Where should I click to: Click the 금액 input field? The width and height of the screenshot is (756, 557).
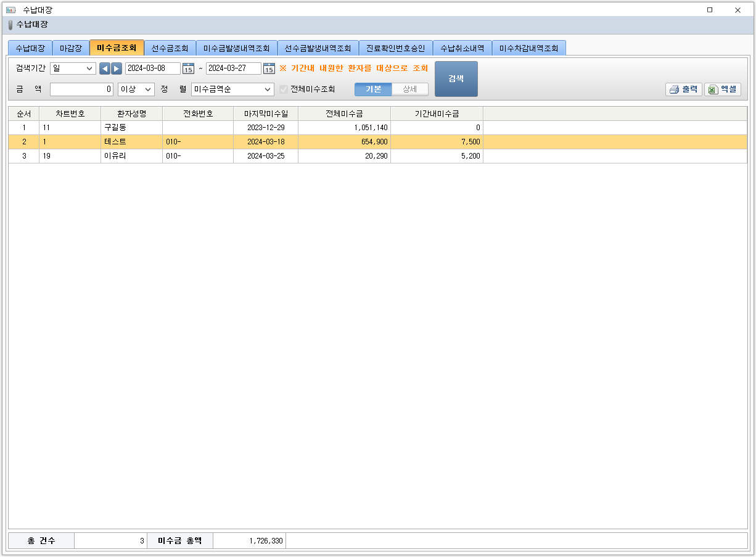[x=81, y=89]
